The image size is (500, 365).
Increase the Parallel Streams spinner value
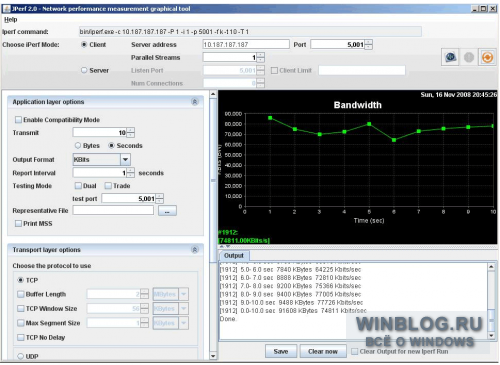point(261,55)
